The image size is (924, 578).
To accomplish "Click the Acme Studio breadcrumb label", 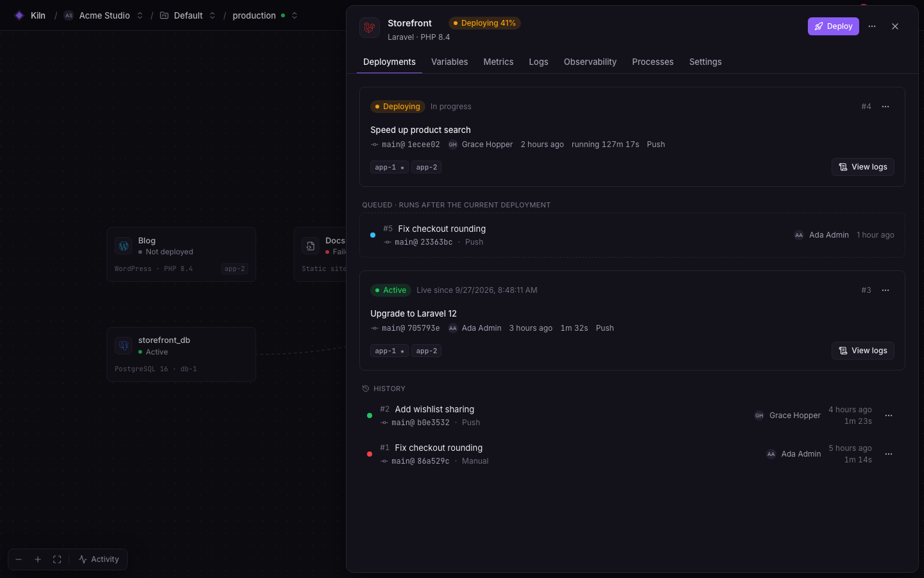I will click(105, 15).
